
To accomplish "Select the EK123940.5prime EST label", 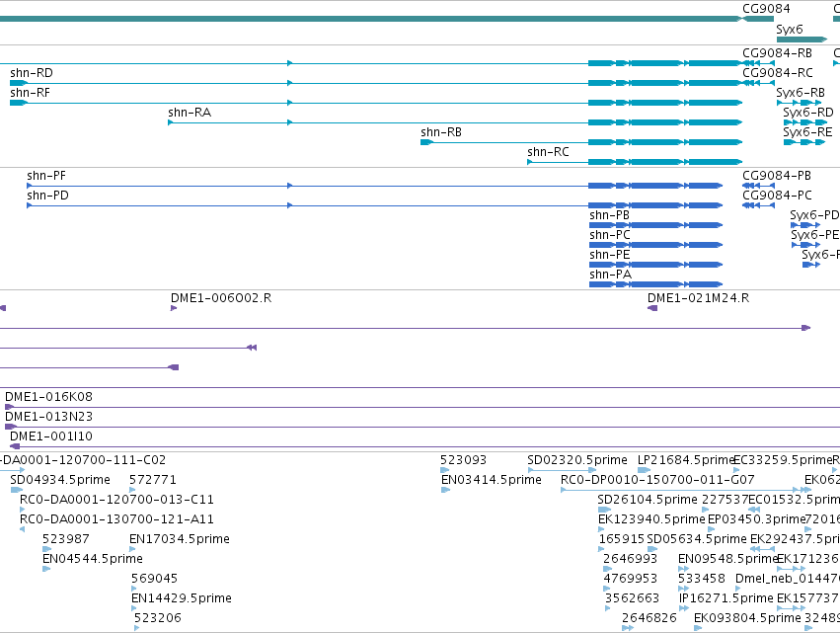I will point(652,519).
